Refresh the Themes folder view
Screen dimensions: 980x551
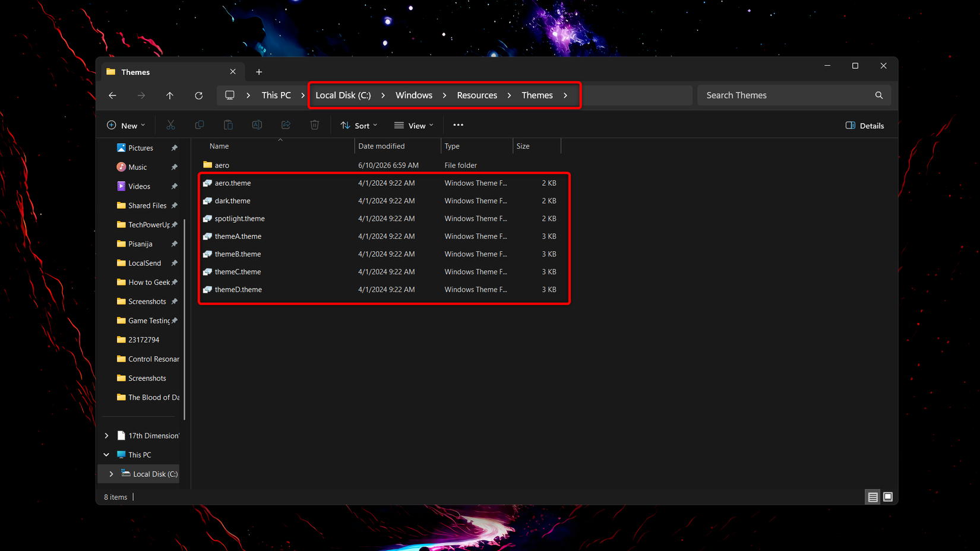coord(199,96)
